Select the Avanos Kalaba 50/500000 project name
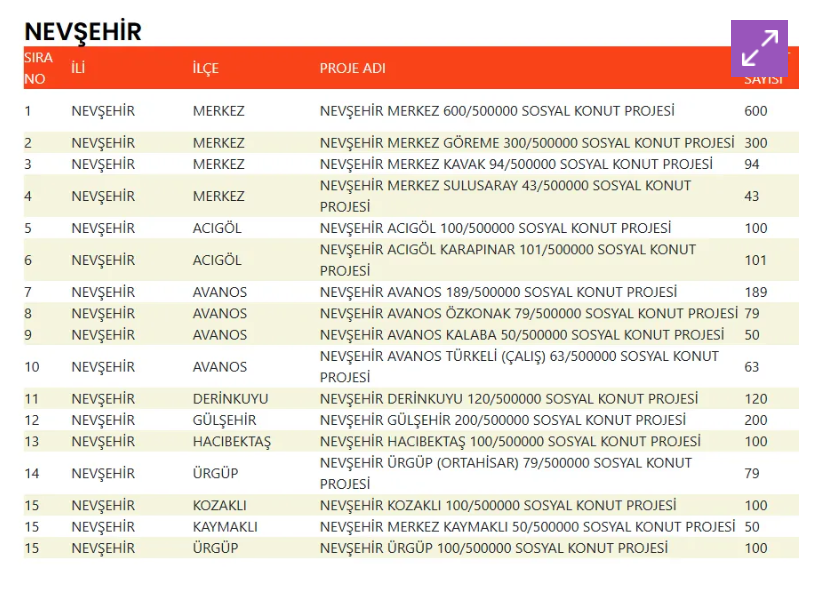This screenshot has height=595, width=820. click(522, 334)
